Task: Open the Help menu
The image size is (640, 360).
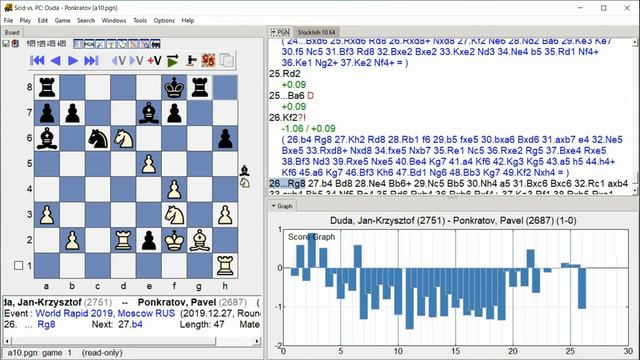Action: tap(188, 20)
